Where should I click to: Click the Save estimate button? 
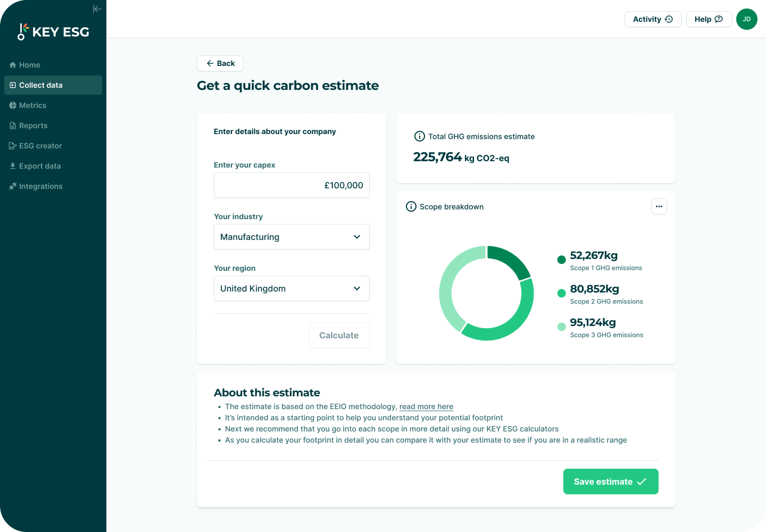610,481
